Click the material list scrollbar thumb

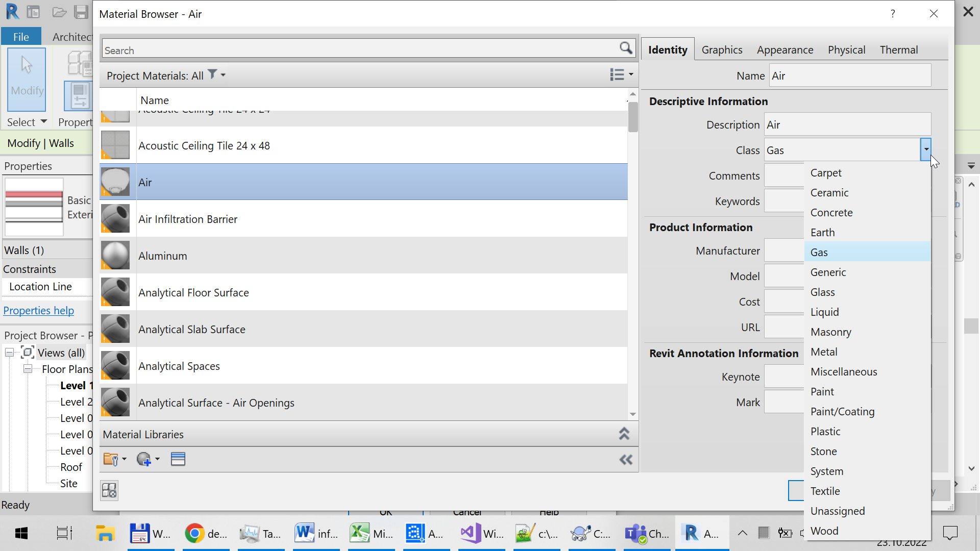633,117
